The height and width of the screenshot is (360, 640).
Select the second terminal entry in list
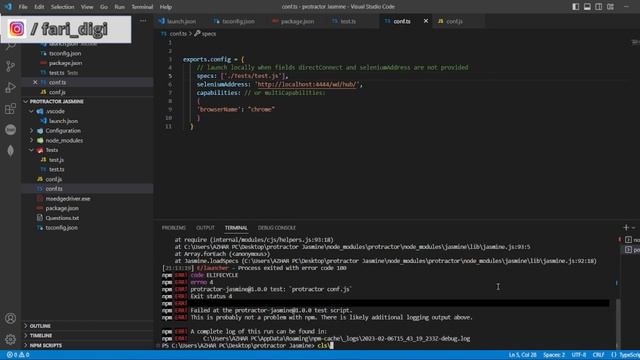[632, 249]
